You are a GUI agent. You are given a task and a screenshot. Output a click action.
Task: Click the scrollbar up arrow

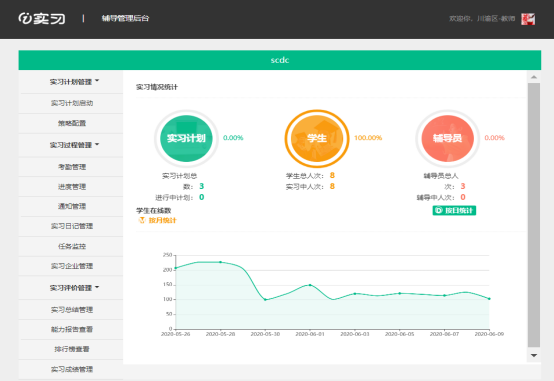[x=534, y=77]
